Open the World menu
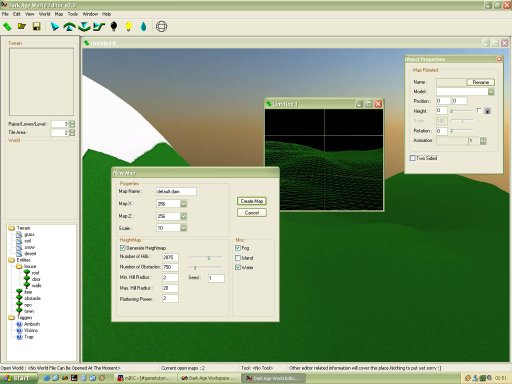 pyautogui.click(x=44, y=14)
